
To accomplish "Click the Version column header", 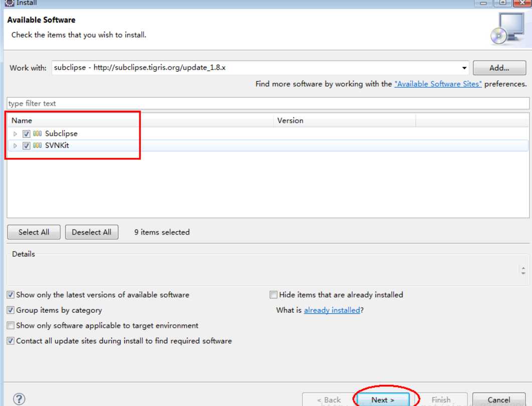I will (x=344, y=120).
